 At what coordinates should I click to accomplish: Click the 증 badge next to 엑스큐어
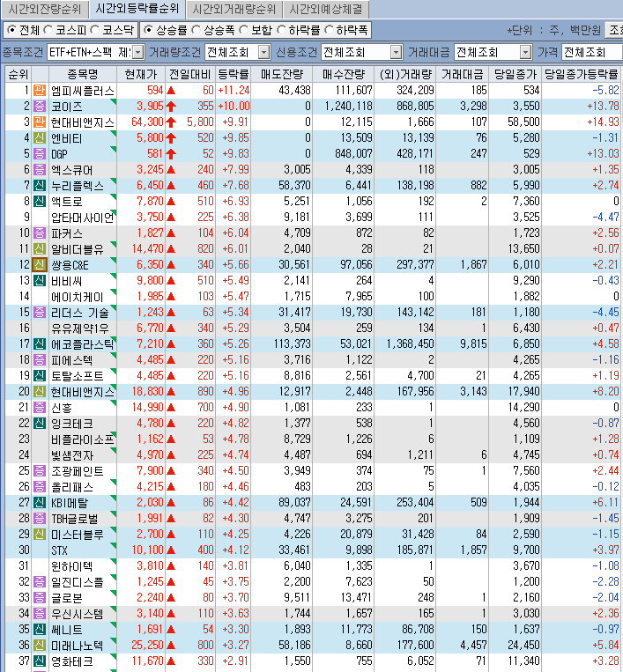click(x=40, y=170)
